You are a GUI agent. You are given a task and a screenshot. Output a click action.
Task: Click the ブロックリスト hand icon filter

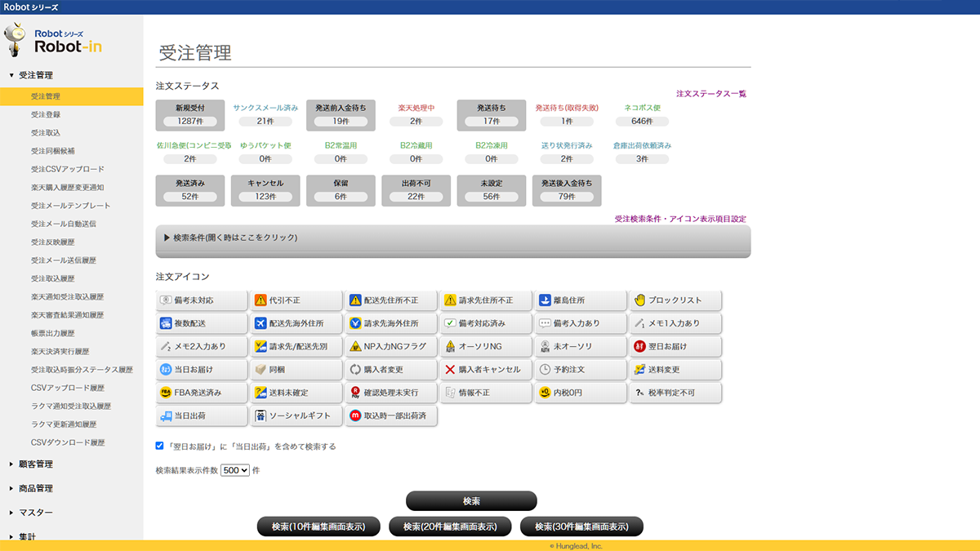675,300
